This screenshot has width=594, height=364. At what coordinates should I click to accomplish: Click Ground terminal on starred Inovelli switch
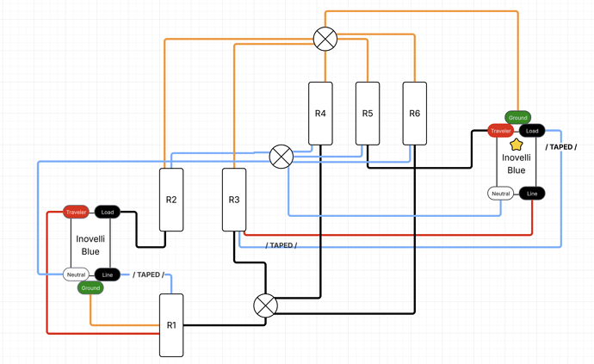(x=518, y=117)
